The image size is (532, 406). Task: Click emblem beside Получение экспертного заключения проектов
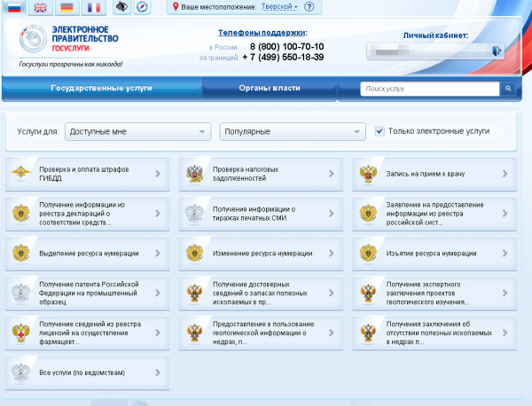[x=368, y=293]
